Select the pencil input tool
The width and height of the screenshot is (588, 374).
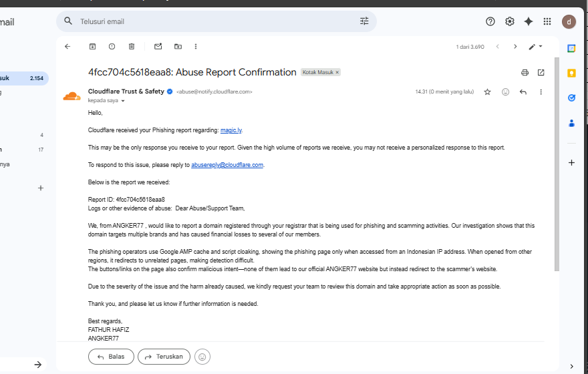[532, 47]
